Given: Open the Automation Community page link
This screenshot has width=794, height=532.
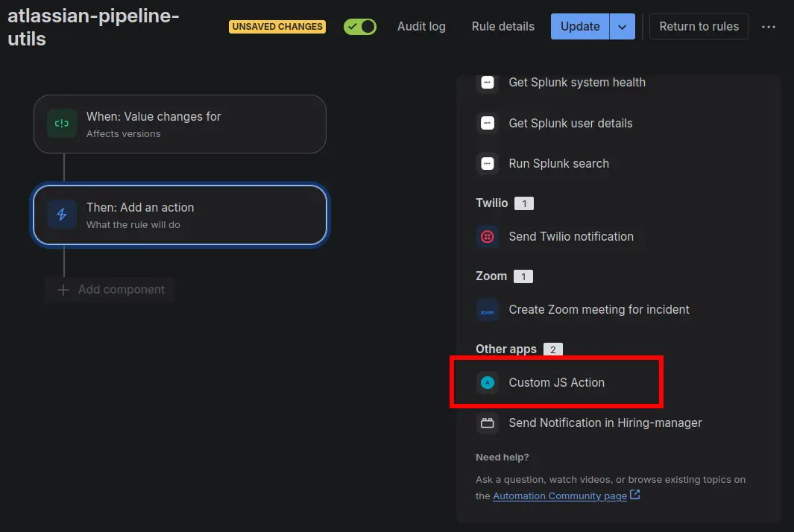Looking at the screenshot, I should pos(560,496).
